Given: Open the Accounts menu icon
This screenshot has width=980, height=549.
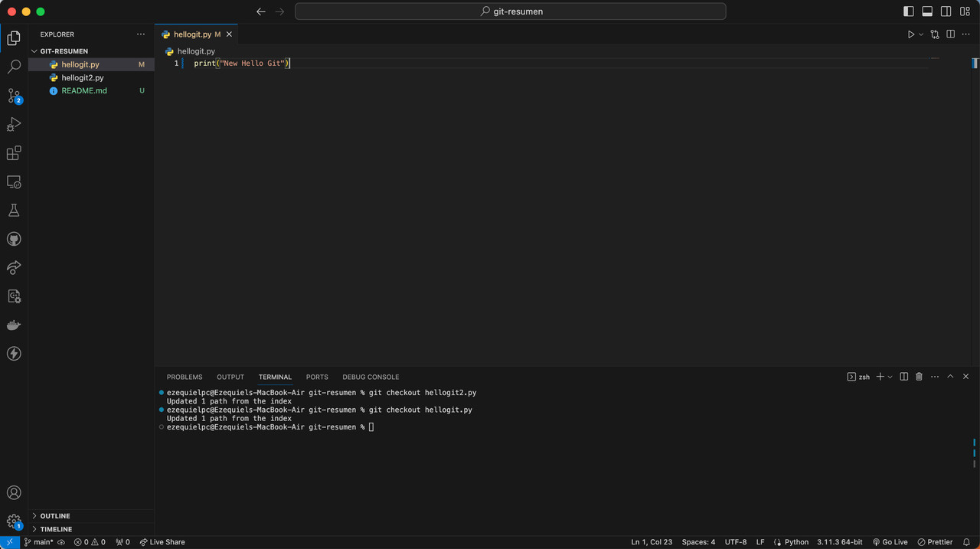Looking at the screenshot, I should (14, 493).
